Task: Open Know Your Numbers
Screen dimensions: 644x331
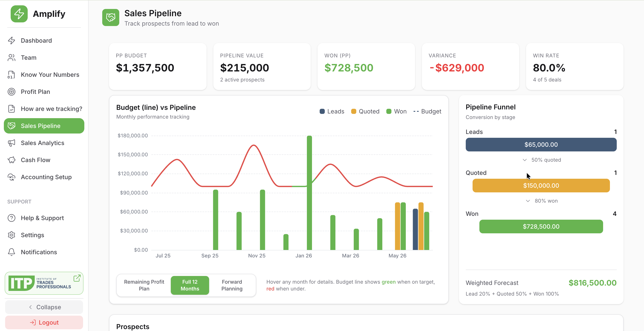Action: (44, 75)
